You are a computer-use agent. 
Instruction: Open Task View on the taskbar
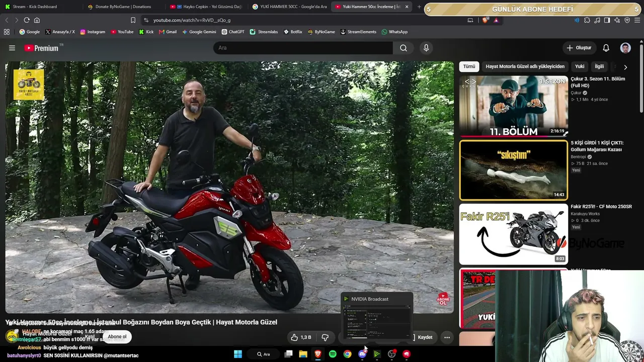click(288, 354)
